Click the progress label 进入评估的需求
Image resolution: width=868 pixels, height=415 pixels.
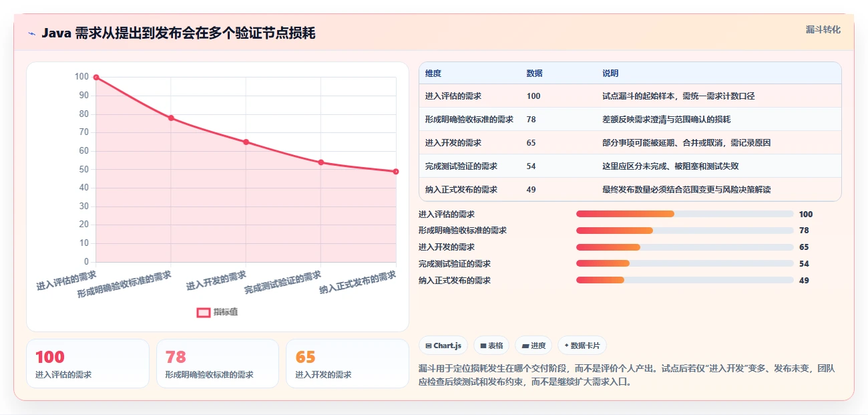447,215
